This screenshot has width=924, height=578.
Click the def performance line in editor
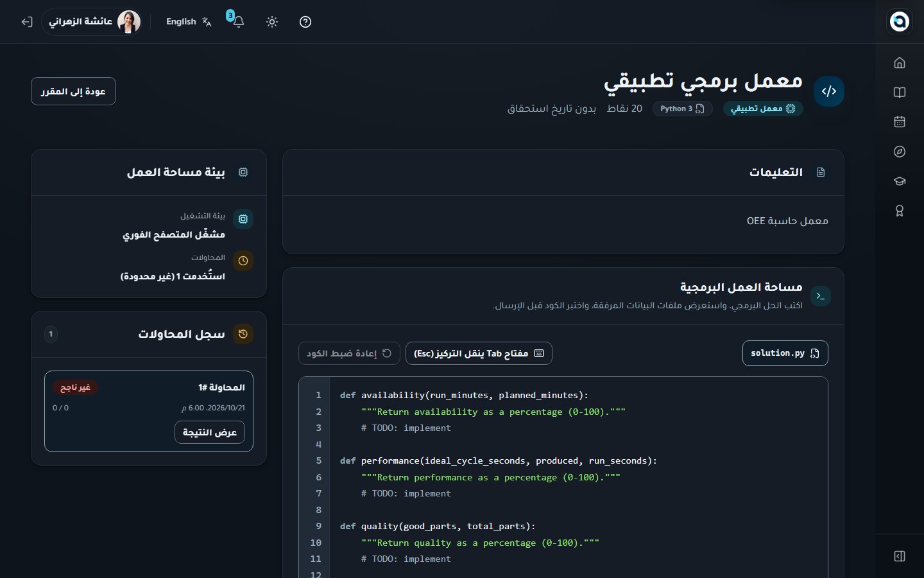tap(499, 461)
